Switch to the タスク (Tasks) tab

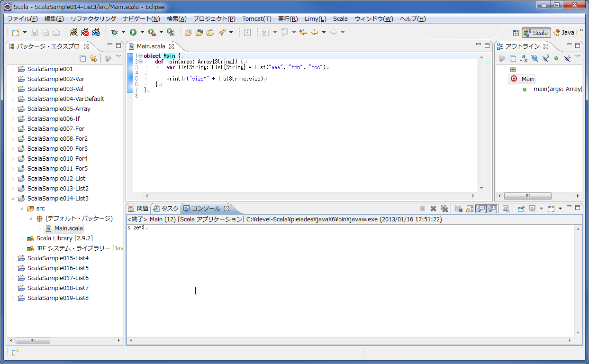pos(166,209)
